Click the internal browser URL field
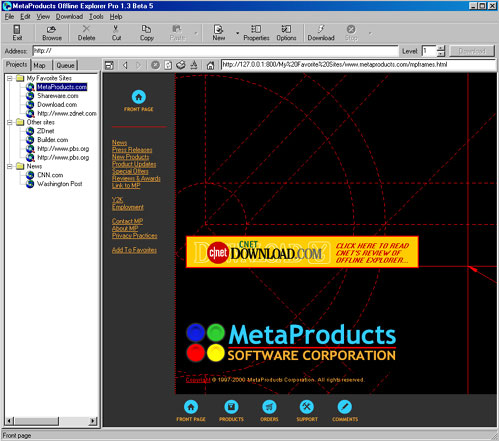 tap(359, 65)
